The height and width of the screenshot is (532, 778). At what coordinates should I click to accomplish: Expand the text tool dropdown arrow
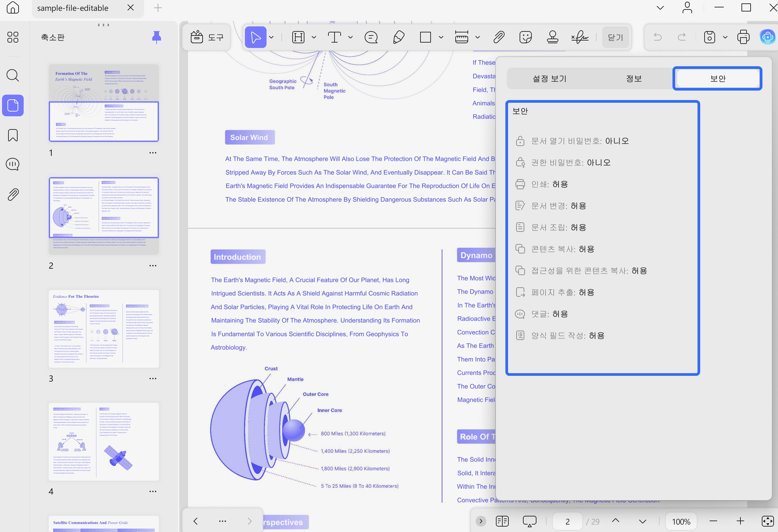(350, 37)
